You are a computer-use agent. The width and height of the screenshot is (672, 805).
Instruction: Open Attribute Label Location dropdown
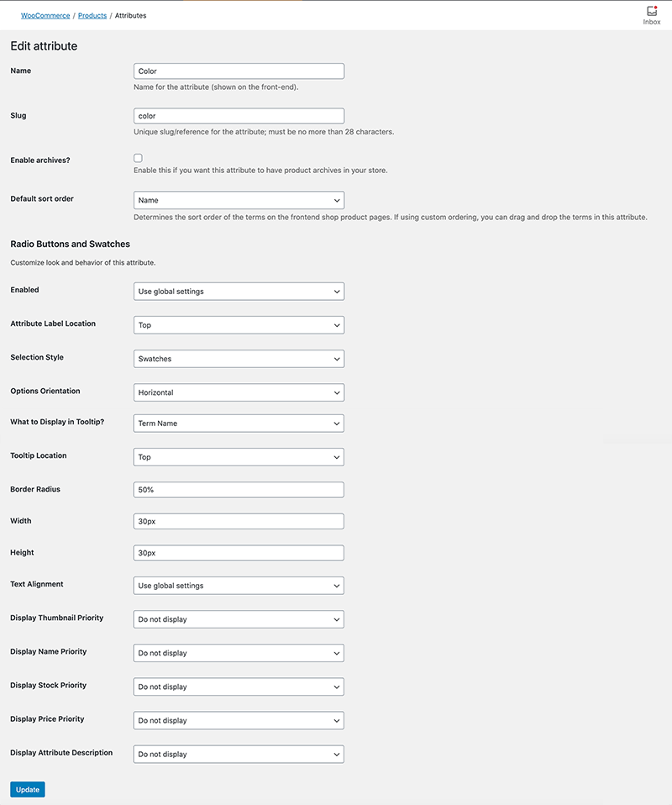239,325
